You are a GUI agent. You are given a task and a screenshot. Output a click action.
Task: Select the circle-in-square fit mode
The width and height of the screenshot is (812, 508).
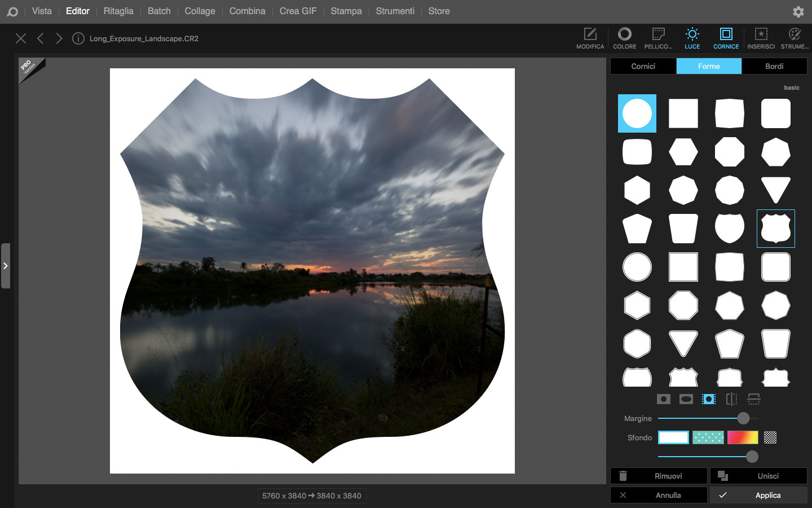point(664,399)
